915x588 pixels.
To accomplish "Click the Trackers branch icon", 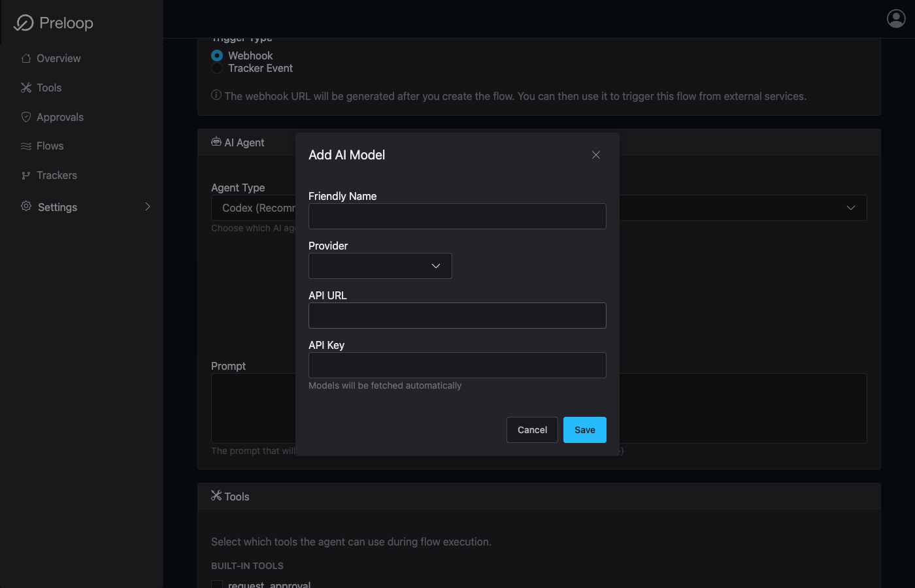I will pyautogui.click(x=25, y=175).
